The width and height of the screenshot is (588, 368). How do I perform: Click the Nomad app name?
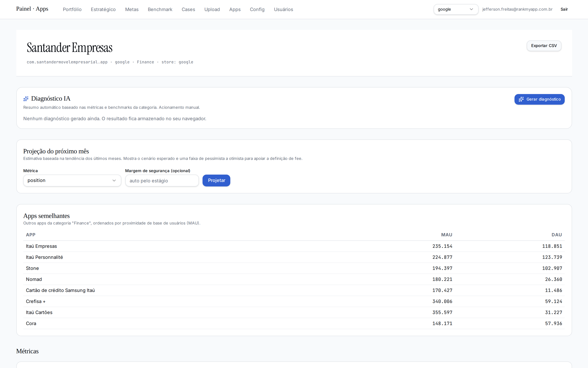click(x=34, y=279)
